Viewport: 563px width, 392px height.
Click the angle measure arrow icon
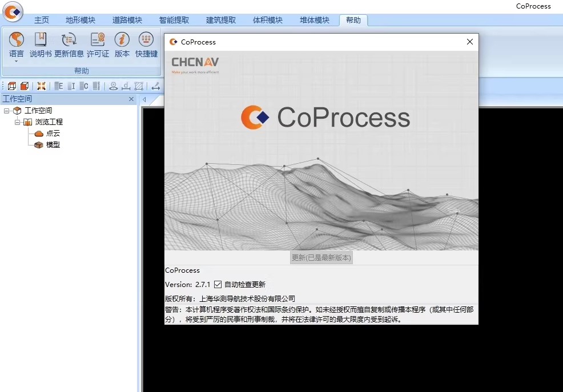[x=156, y=86]
